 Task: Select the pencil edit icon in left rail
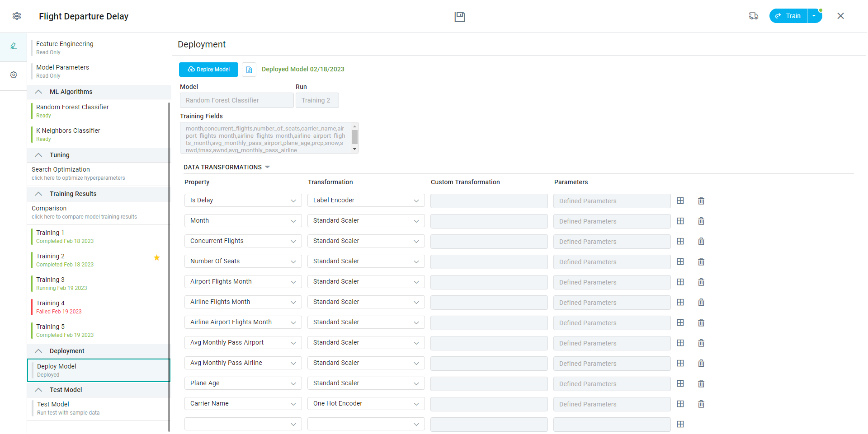coord(14,46)
